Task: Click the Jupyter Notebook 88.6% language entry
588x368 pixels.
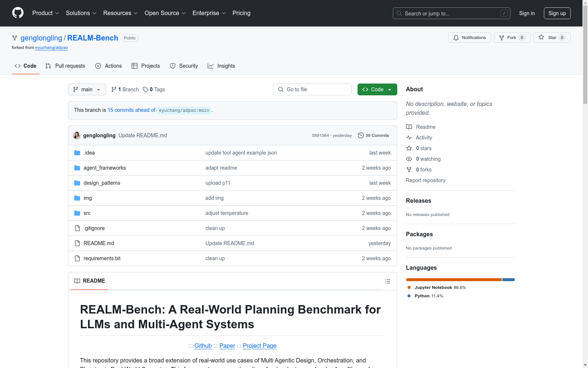Action: [437, 287]
